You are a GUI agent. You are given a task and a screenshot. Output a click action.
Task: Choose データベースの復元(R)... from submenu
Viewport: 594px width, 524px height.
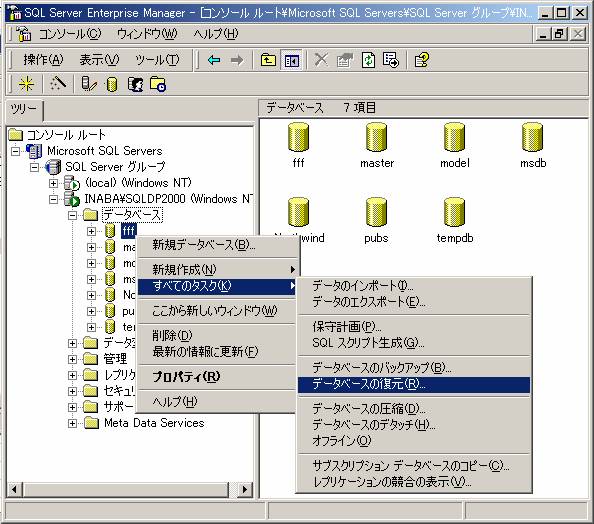(414, 384)
